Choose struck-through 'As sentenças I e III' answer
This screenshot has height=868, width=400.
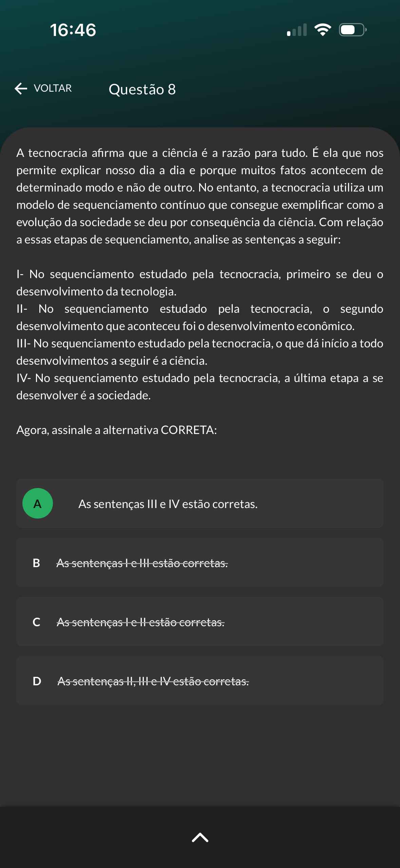(142, 563)
